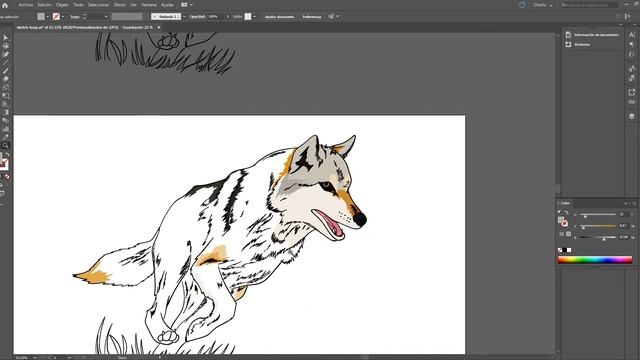Open the Seleccionar menu
This screenshot has width=640, height=360.
click(98, 5)
